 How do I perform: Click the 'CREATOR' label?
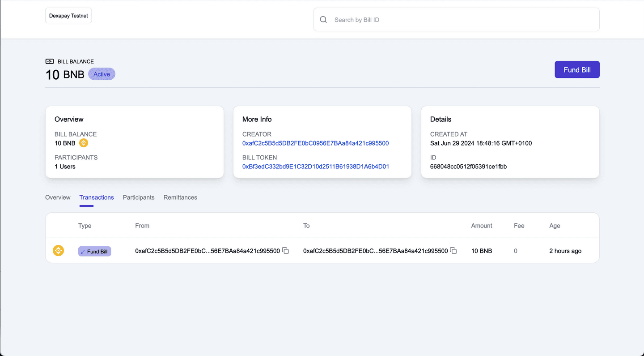click(x=257, y=134)
